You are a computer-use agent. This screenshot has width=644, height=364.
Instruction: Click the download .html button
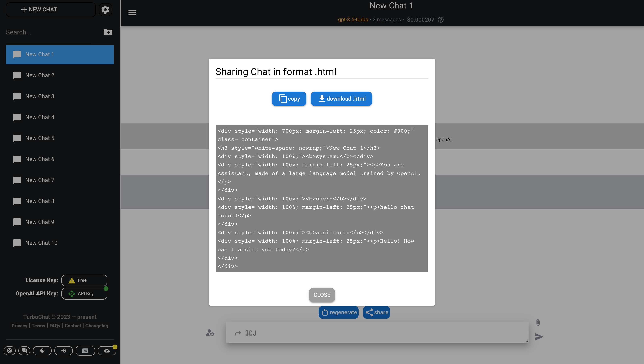pos(341,99)
